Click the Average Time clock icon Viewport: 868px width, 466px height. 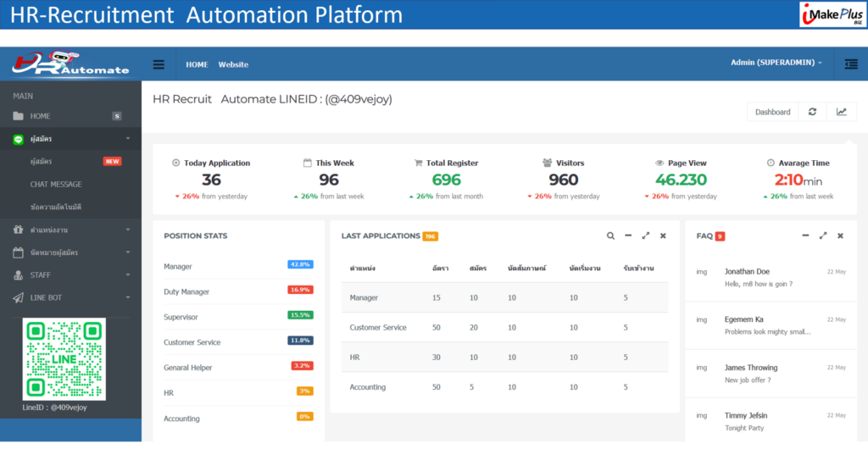coord(771,163)
